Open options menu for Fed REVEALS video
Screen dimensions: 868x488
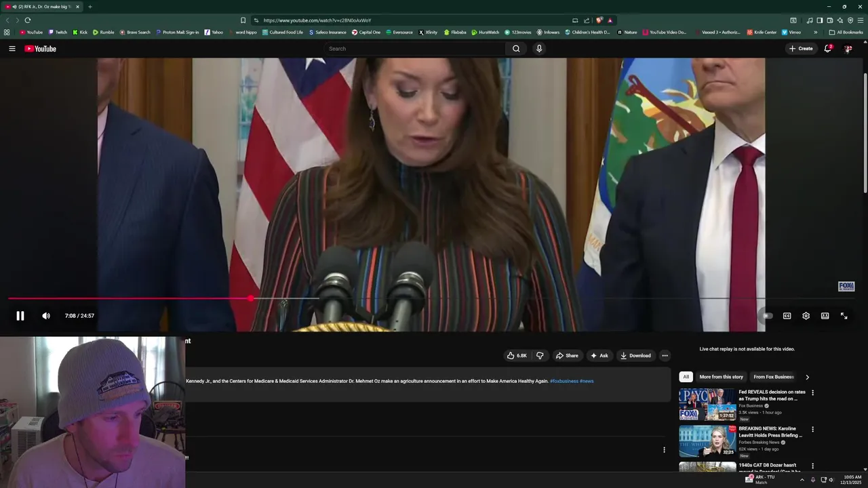[x=812, y=392]
